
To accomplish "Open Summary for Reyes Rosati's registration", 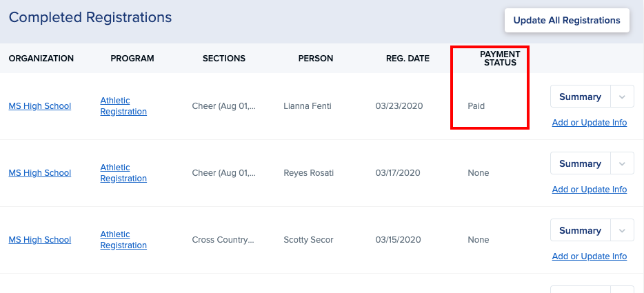I will [580, 164].
